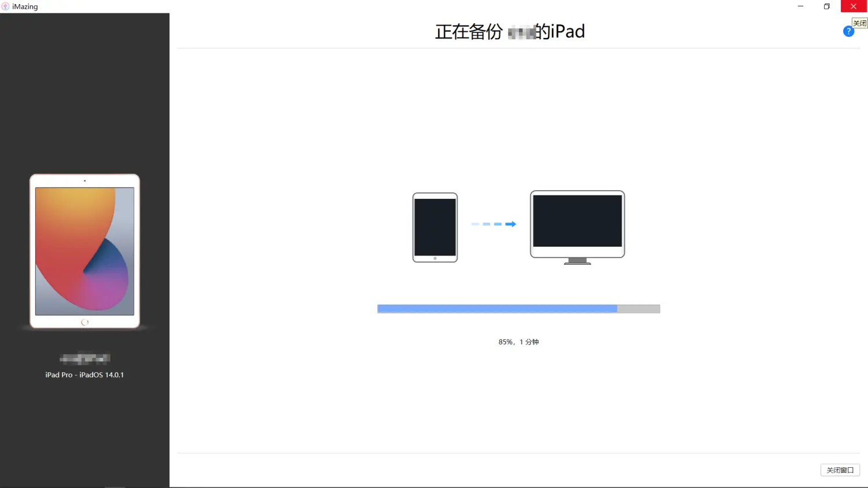
Task: Close iMazing with the red X button
Action: pyautogui.click(x=854, y=6)
